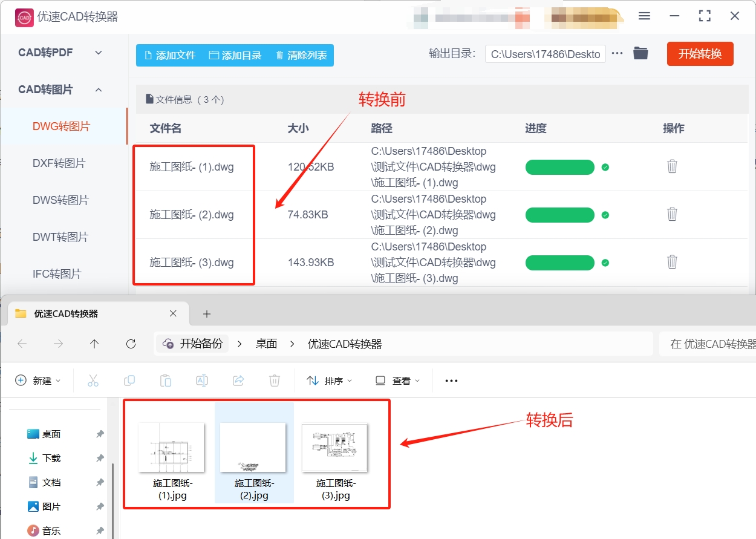Select DWT转图片 in the sidebar

(60, 237)
